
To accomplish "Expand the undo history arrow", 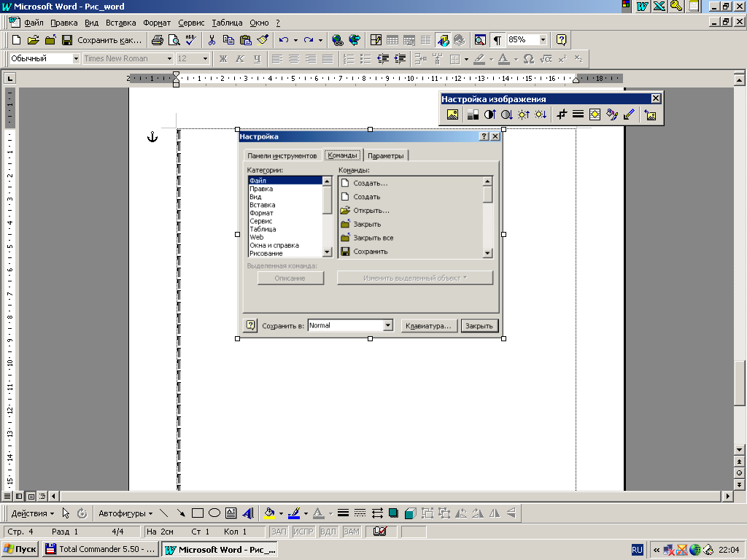I will tap(296, 41).
